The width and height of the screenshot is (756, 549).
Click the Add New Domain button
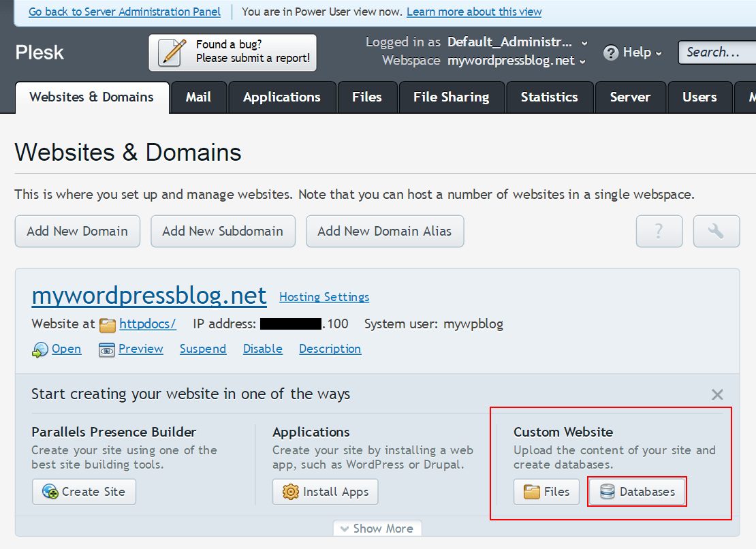(x=77, y=231)
